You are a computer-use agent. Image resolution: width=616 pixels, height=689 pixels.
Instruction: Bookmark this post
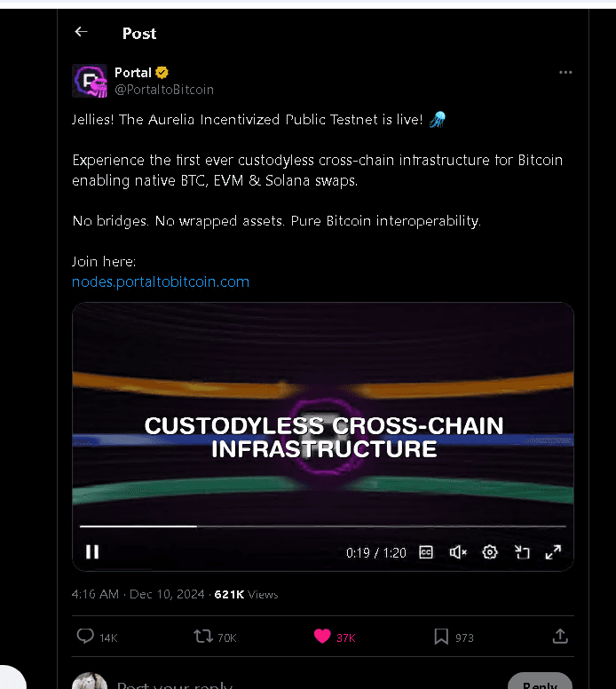tap(441, 636)
